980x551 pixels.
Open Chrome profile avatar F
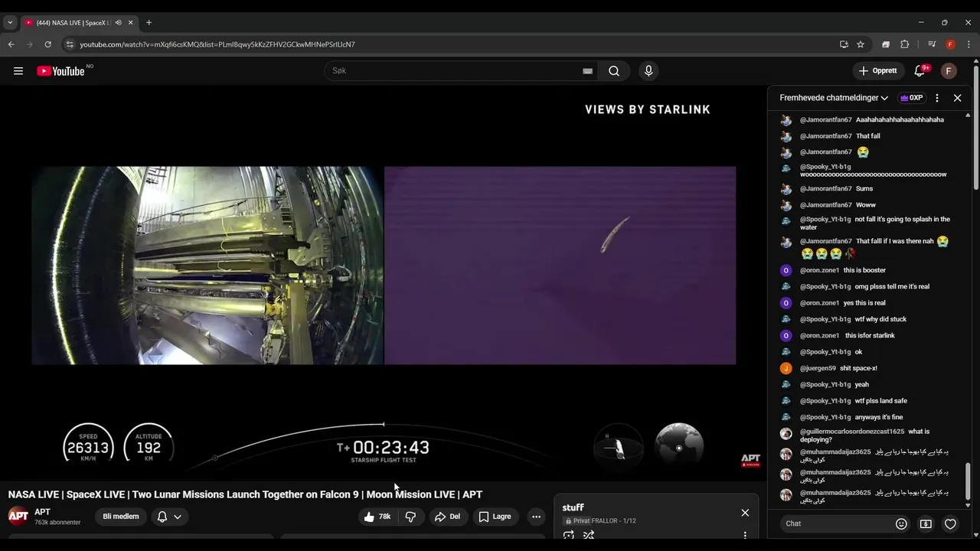click(x=950, y=44)
